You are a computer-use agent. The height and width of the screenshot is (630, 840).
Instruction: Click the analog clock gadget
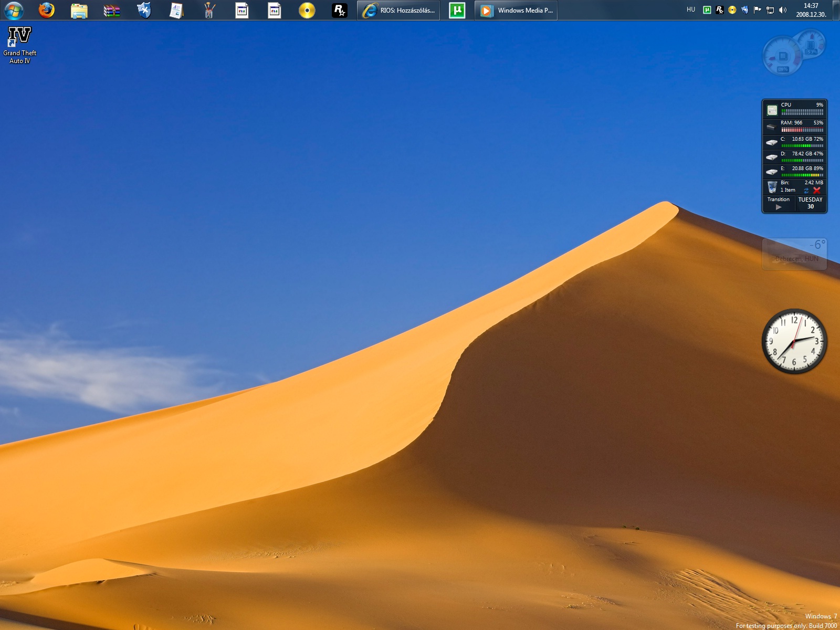[x=794, y=341]
